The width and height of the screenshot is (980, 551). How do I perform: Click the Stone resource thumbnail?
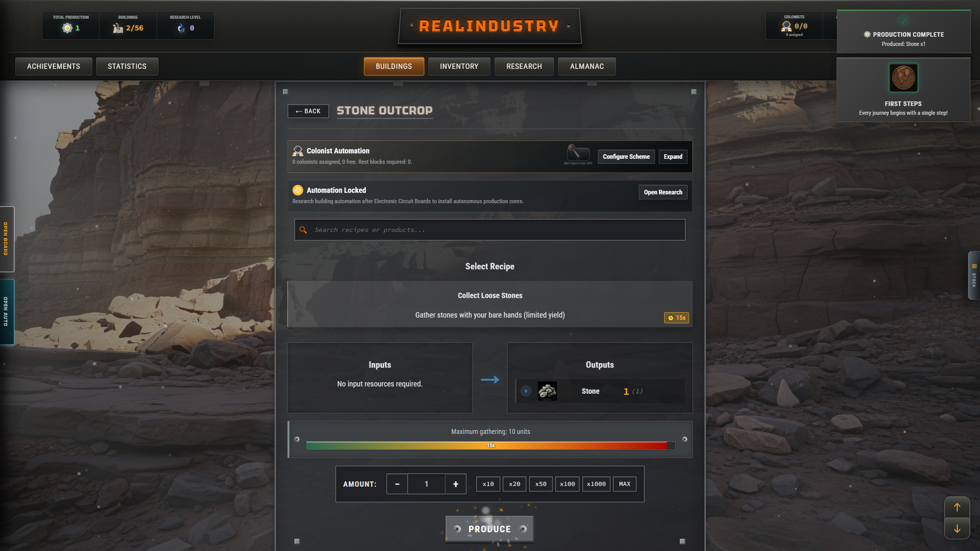pos(547,391)
